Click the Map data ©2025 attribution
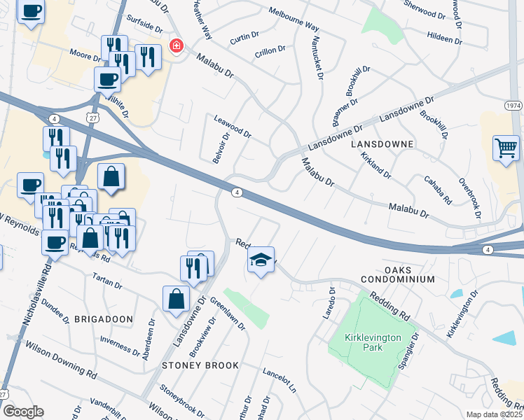The height and width of the screenshot is (420, 524). pyautogui.click(x=494, y=414)
